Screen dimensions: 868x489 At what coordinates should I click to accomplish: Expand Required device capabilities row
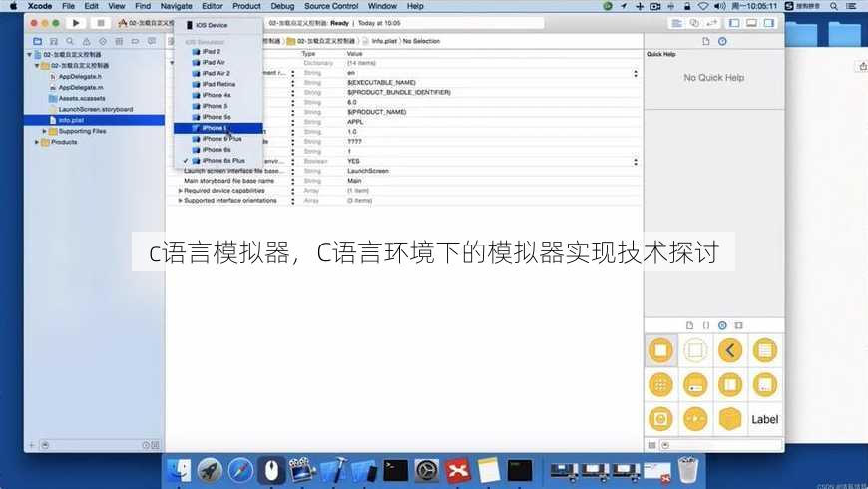180,191
